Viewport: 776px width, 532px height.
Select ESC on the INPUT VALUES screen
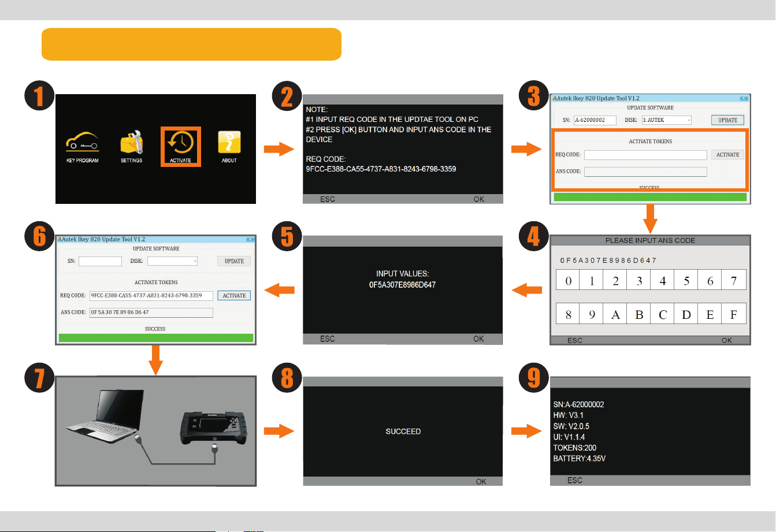(328, 339)
